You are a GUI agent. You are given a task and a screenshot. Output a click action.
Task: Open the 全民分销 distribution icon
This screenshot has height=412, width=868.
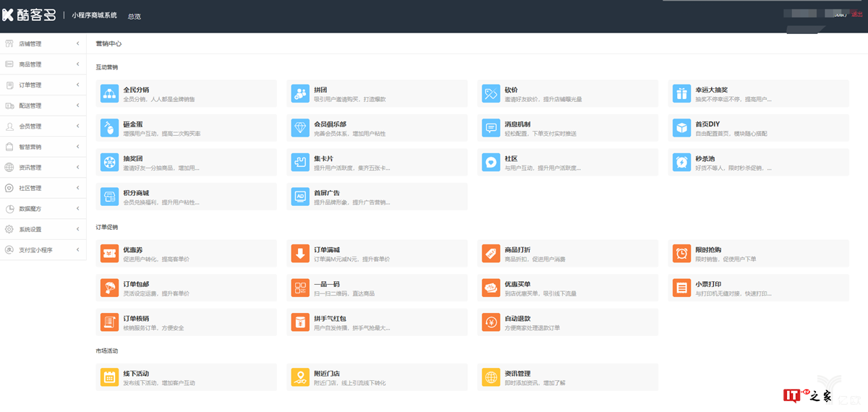coord(109,93)
